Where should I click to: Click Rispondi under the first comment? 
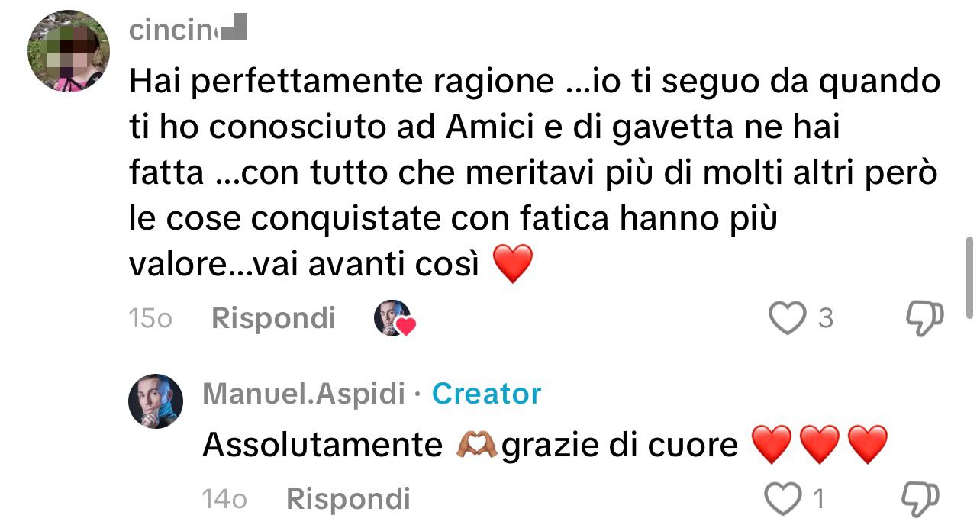coord(273,318)
